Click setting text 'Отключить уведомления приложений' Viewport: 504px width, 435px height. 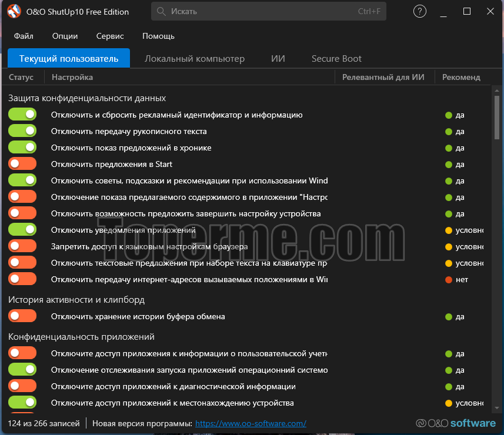coord(123,230)
